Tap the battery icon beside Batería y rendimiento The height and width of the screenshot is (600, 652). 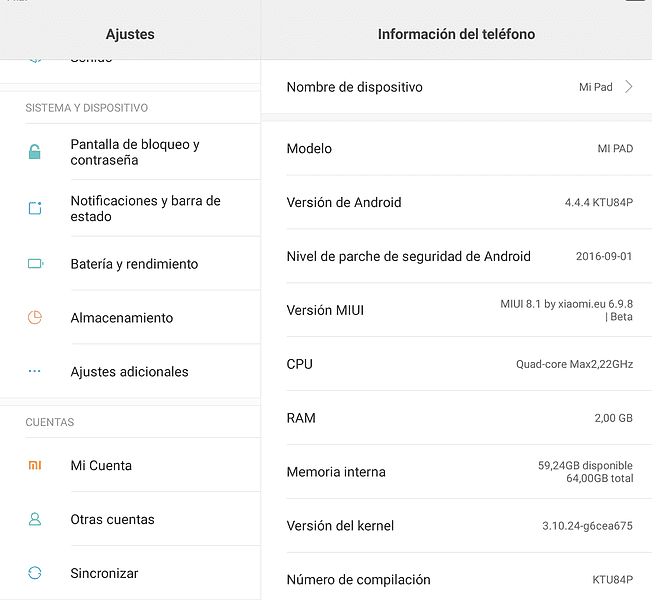tap(35, 264)
